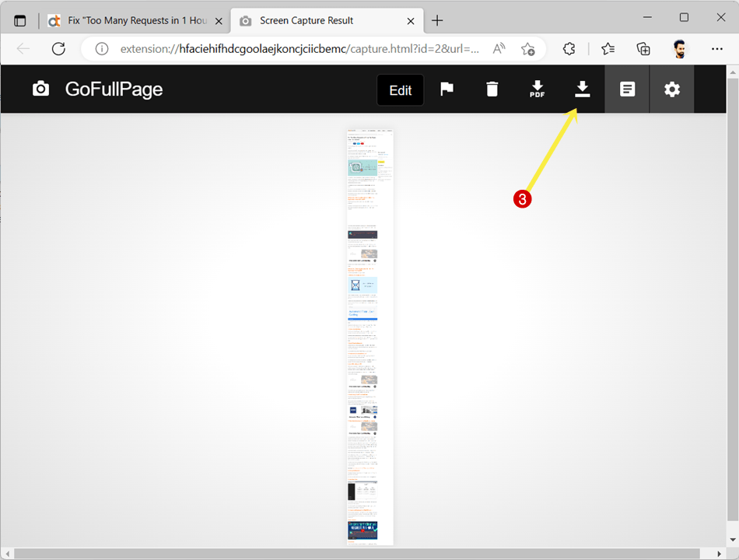Report an issue using the flag icon
The height and width of the screenshot is (560, 739).
click(x=447, y=89)
